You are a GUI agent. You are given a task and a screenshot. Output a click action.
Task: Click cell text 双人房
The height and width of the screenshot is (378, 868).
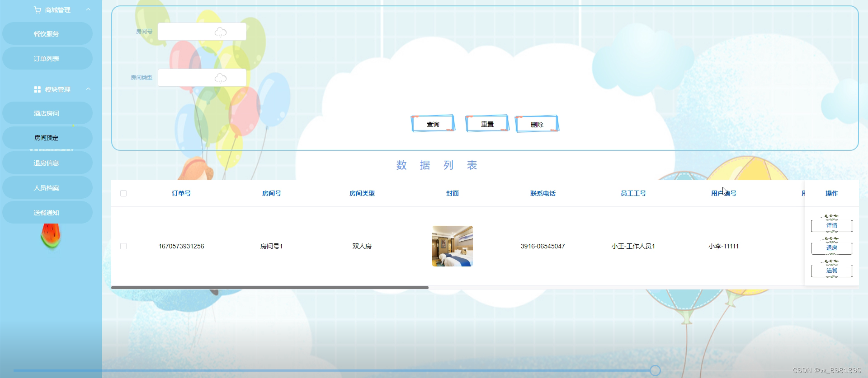[x=362, y=246]
